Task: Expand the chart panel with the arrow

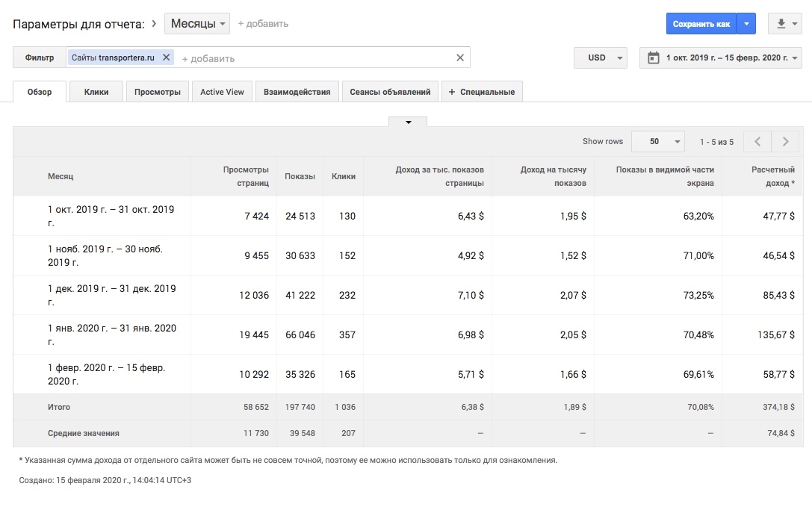Action: tap(408, 122)
